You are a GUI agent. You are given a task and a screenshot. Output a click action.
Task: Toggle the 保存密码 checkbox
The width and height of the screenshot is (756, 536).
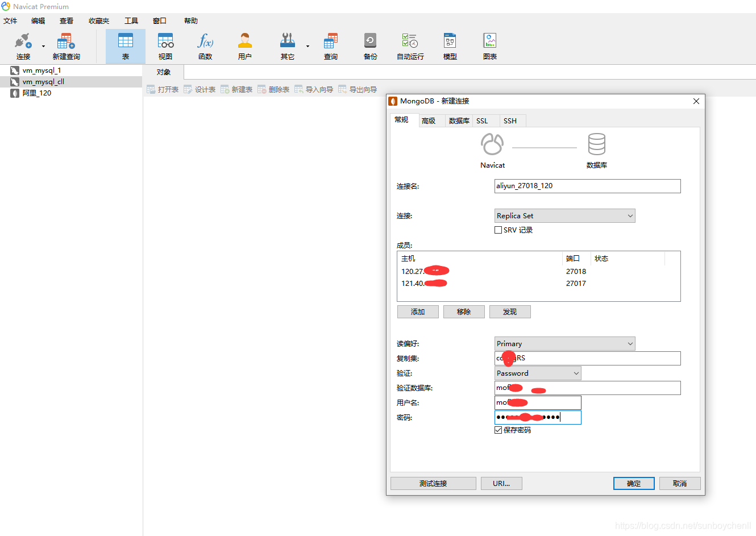click(499, 430)
